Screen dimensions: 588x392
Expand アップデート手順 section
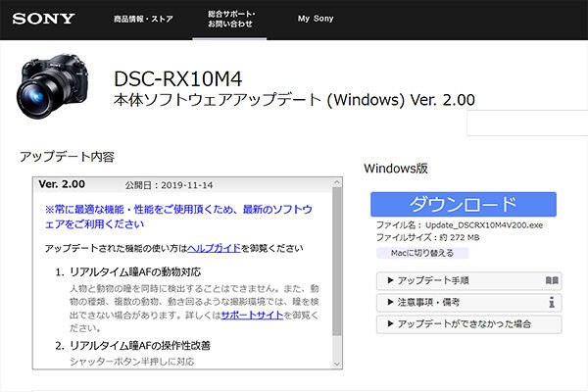tap(468, 280)
